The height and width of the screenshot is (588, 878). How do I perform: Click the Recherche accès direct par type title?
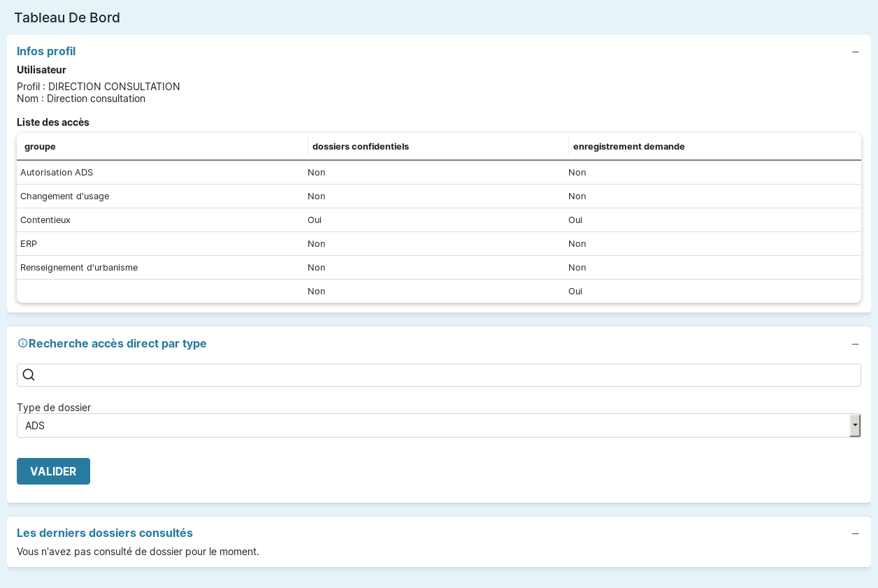click(117, 343)
